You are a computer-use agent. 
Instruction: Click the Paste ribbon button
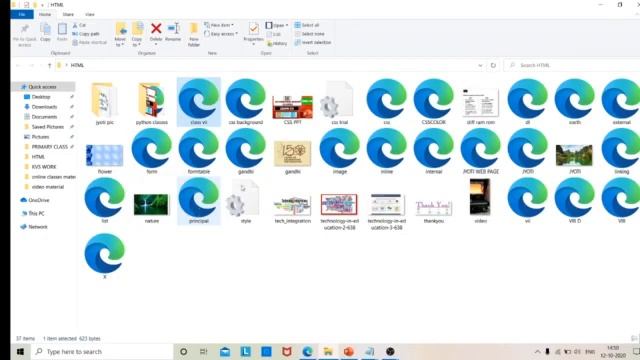(x=62, y=33)
